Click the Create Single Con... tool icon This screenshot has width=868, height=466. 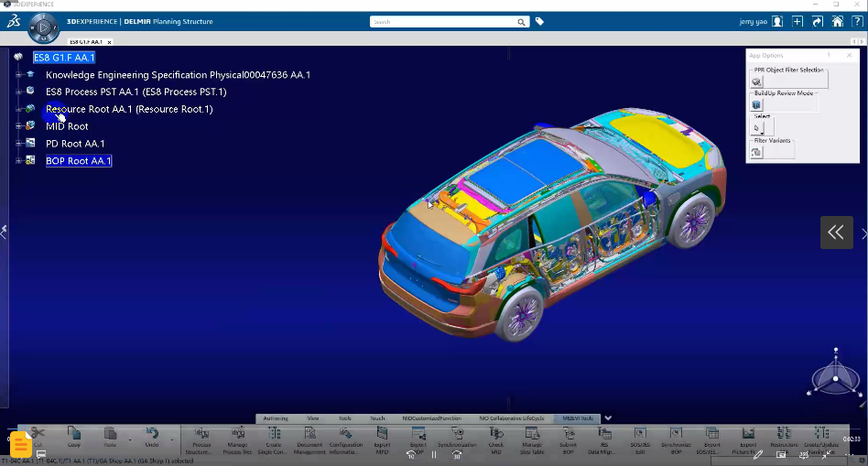(274, 433)
